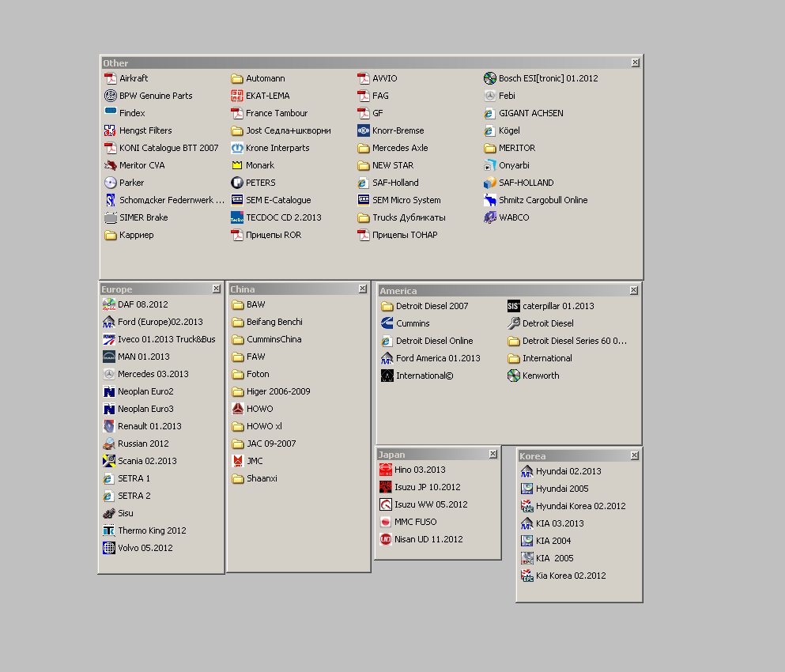Launch Knorr-Bremse catalog via its icon

(364, 130)
